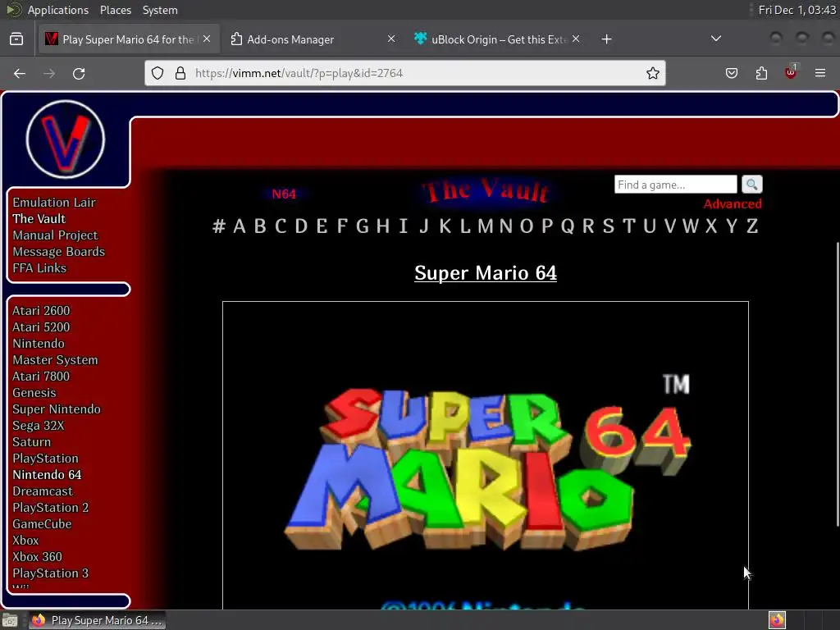Select Nintendo system in sidebar
Screen dimensions: 840x630
point(39,344)
